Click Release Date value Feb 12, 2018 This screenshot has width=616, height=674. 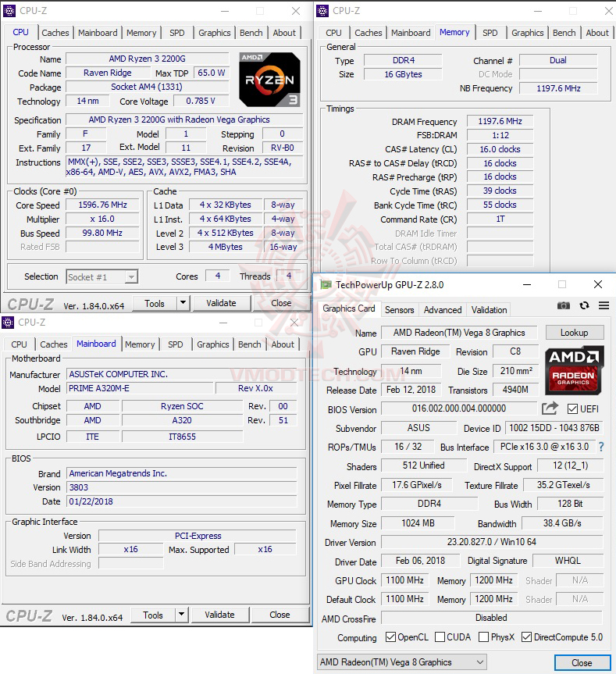point(411,390)
